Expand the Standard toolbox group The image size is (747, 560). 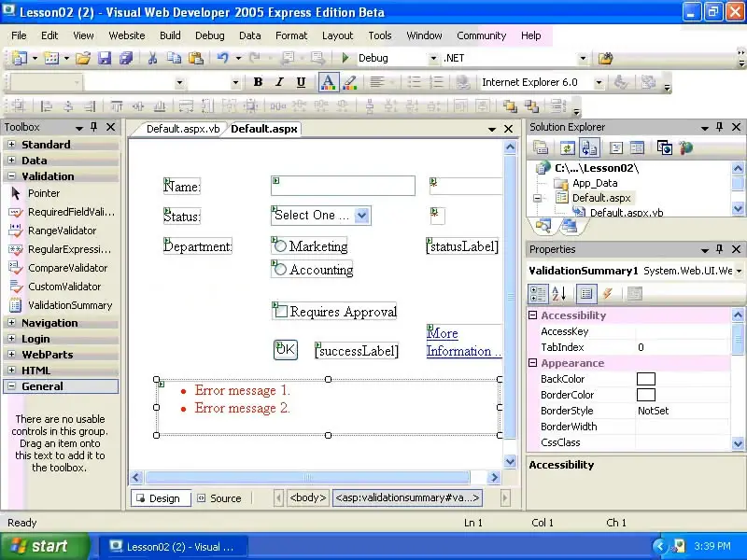(x=11, y=145)
